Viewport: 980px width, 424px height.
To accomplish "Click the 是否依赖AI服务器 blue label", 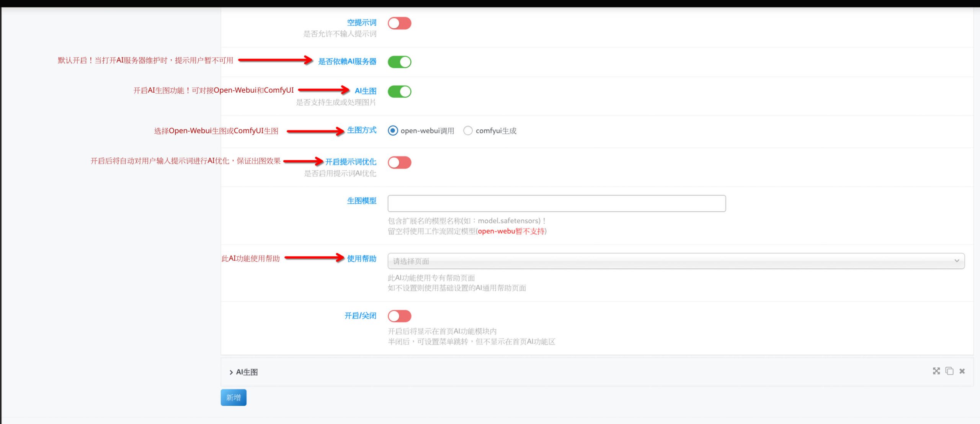I will (347, 61).
